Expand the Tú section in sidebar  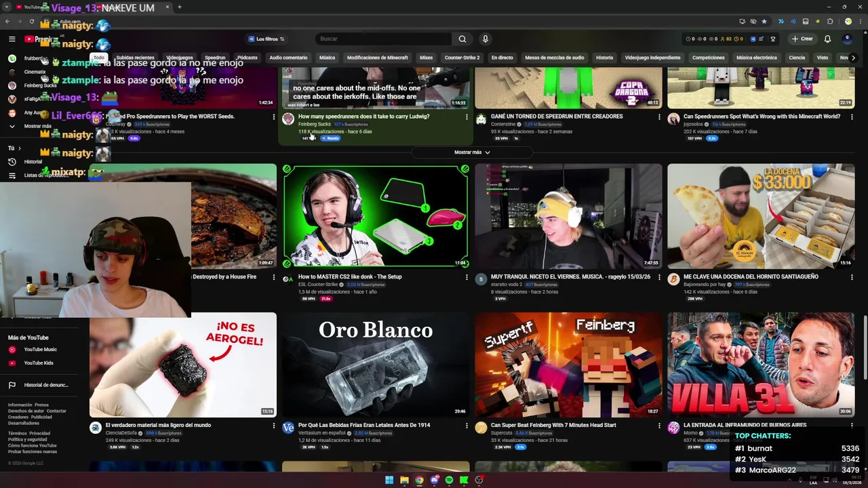[14, 148]
